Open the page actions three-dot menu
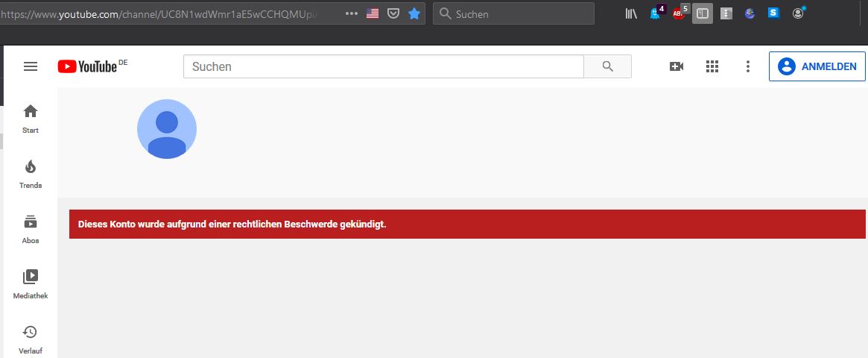 (352, 13)
